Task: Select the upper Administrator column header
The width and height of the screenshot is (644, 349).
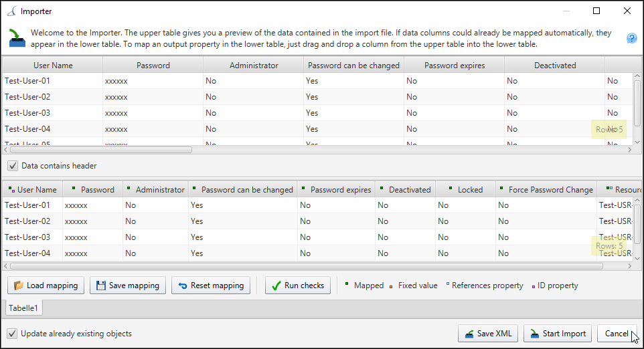Action: (254, 66)
